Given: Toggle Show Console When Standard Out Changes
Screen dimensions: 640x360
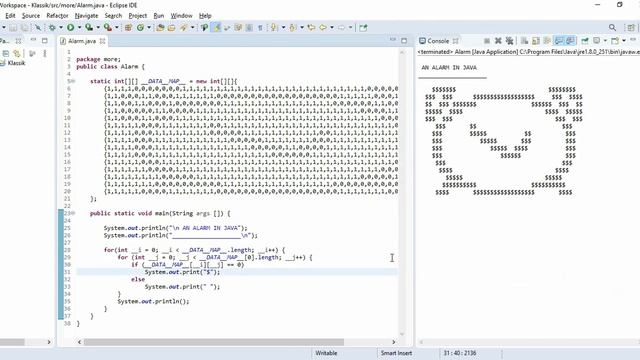Looking at the screenshot, I should (x=559, y=41).
